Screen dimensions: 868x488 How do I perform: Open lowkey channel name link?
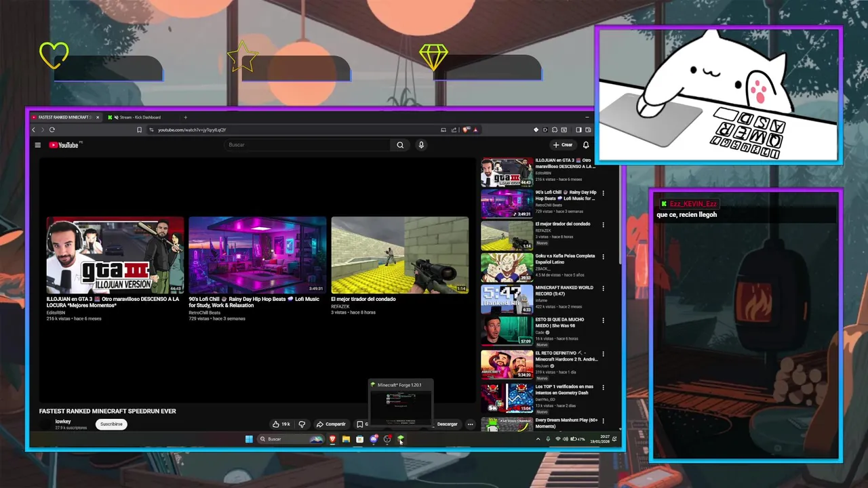63,422
